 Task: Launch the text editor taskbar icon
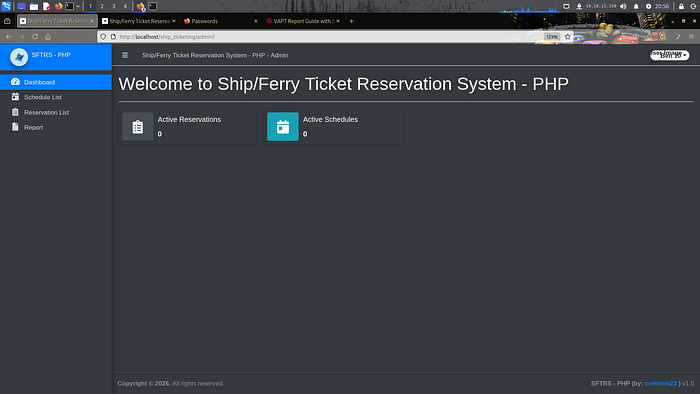(46, 6)
